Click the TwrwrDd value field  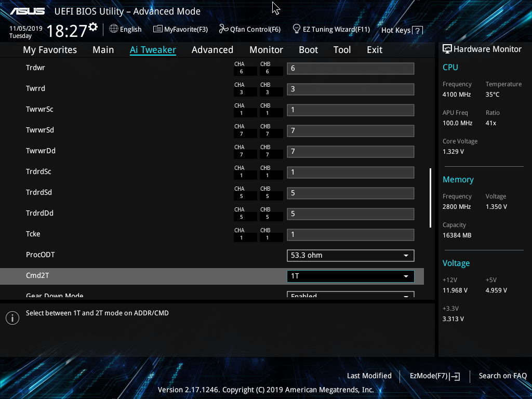coord(351,152)
